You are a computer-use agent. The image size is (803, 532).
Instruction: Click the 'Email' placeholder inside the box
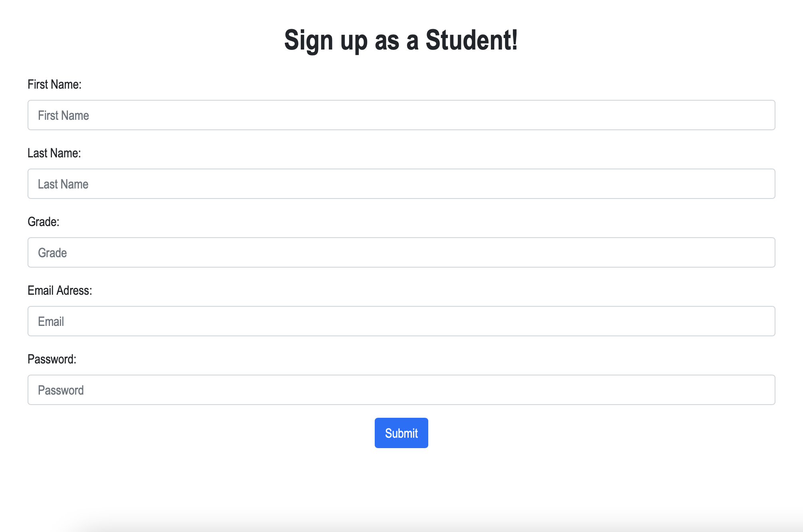51,322
